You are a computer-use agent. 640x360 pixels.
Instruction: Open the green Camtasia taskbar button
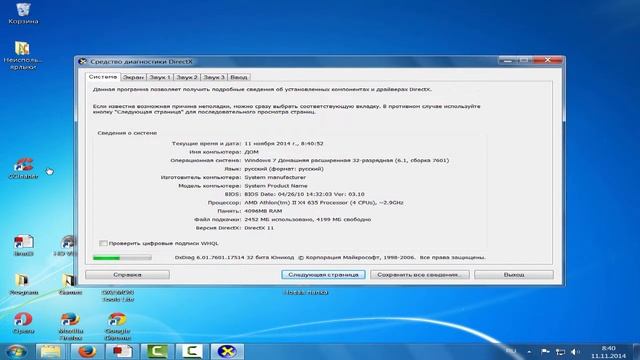157,351
